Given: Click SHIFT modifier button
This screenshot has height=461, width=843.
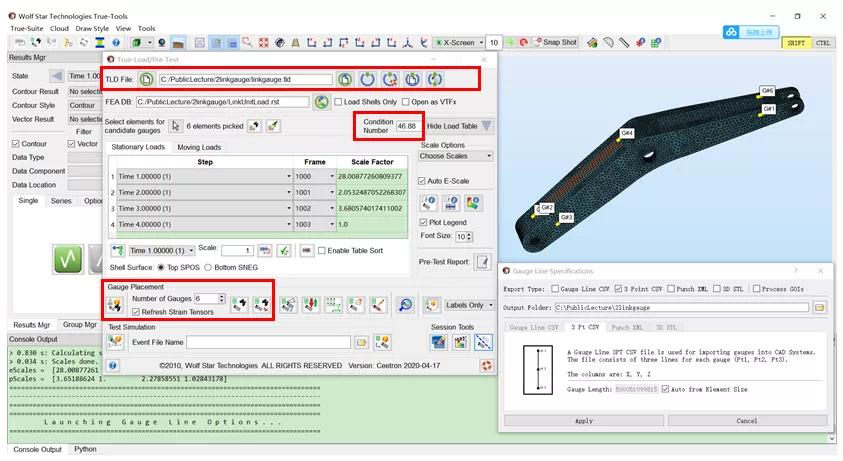Looking at the screenshot, I should (x=796, y=43).
